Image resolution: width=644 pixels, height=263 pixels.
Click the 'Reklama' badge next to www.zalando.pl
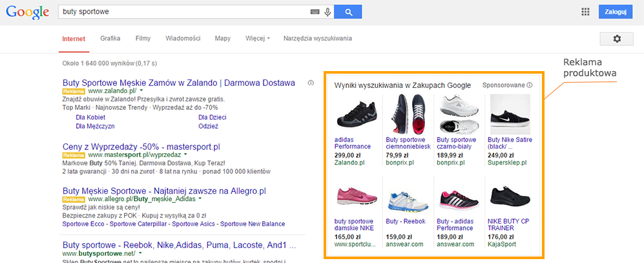click(74, 91)
